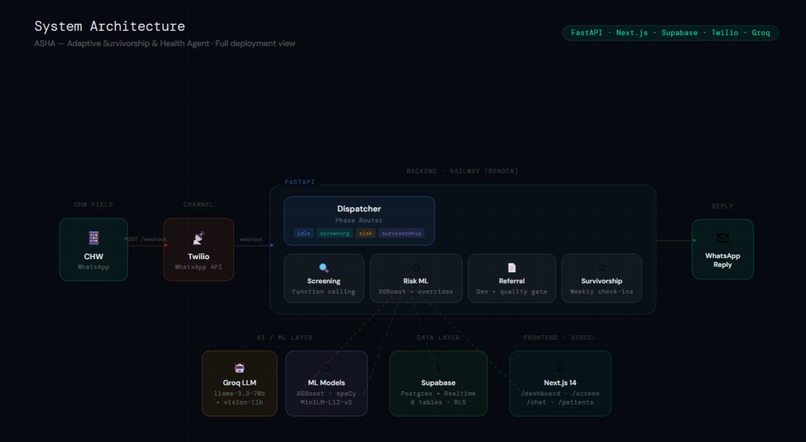Click the 'Function calling' caption

[324, 292]
